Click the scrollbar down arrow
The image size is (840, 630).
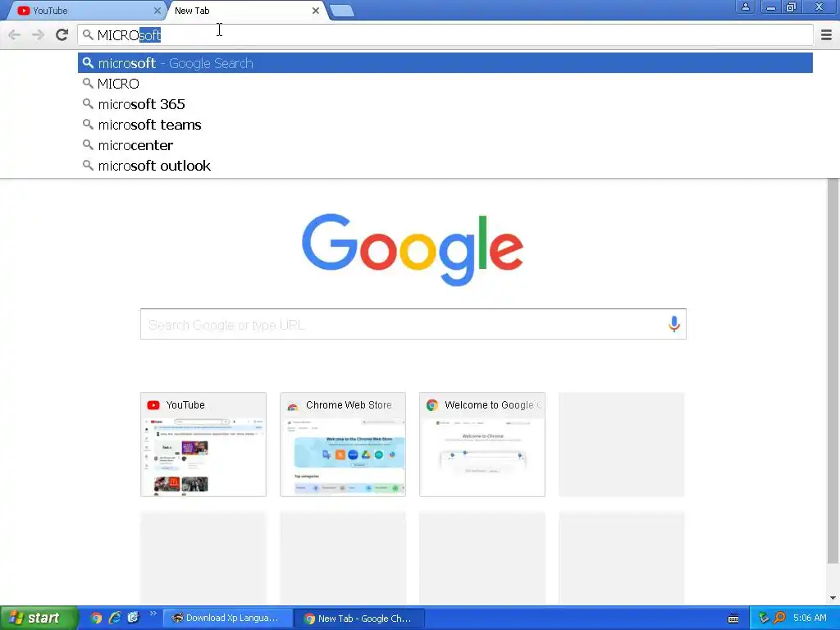point(833,598)
